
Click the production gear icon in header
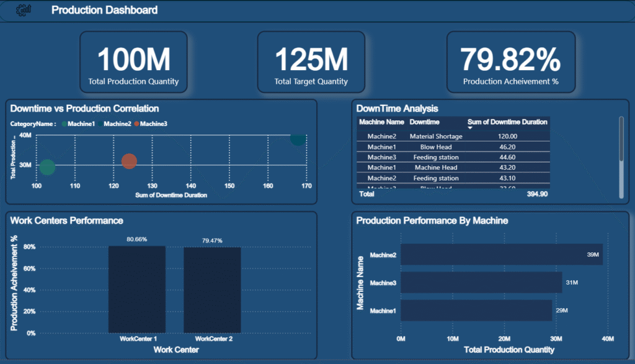24,10
